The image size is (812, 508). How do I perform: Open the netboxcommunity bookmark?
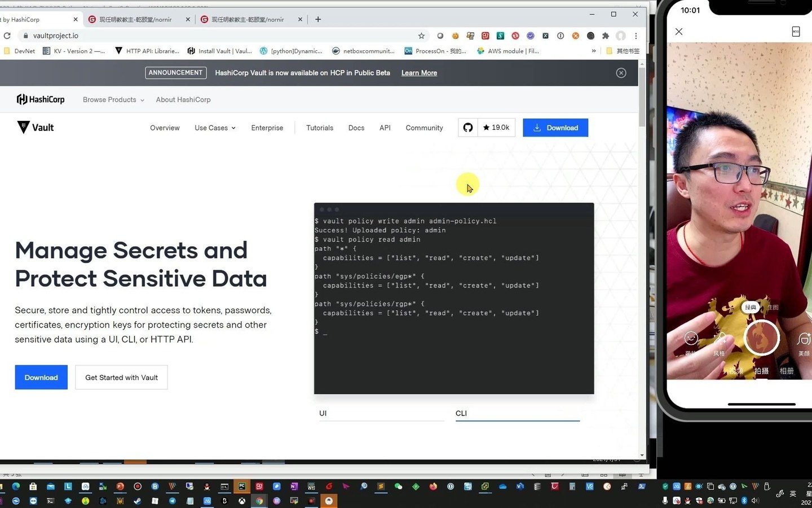pos(364,51)
